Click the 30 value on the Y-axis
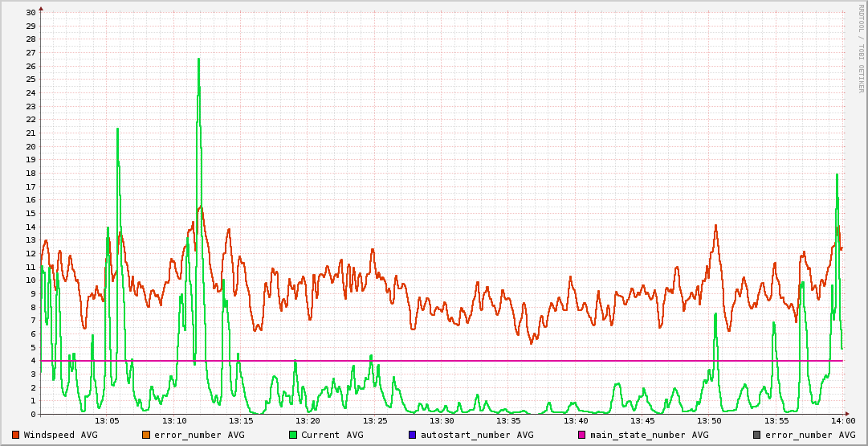The width and height of the screenshot is (868, 446). [x=31, y=12]
